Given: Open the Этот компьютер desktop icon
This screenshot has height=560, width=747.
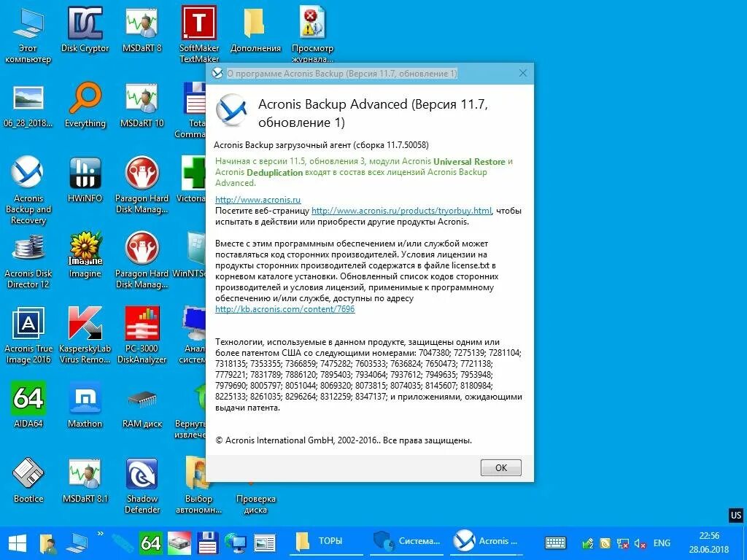Looking at the screenshot, I should pos(28,34).
